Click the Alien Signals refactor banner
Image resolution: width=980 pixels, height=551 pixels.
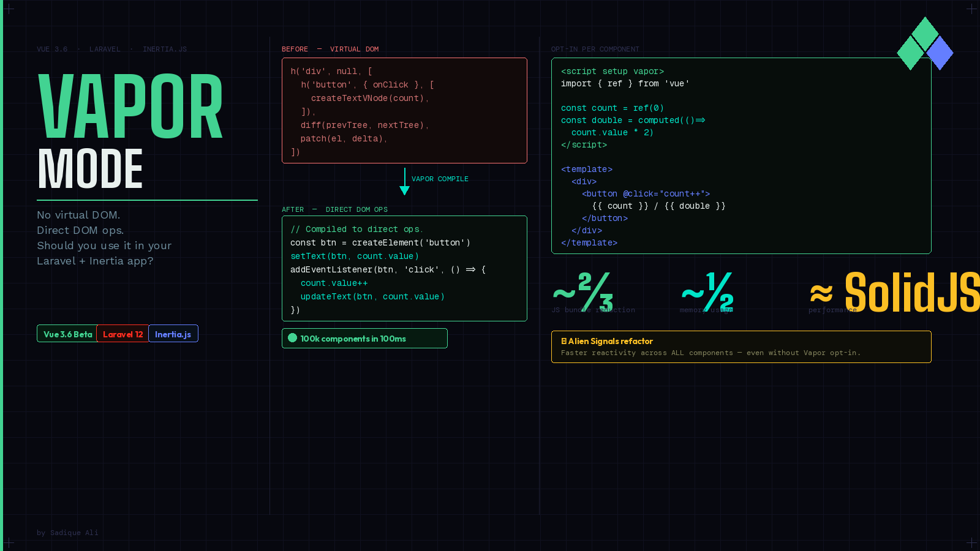tap(741, 347)
